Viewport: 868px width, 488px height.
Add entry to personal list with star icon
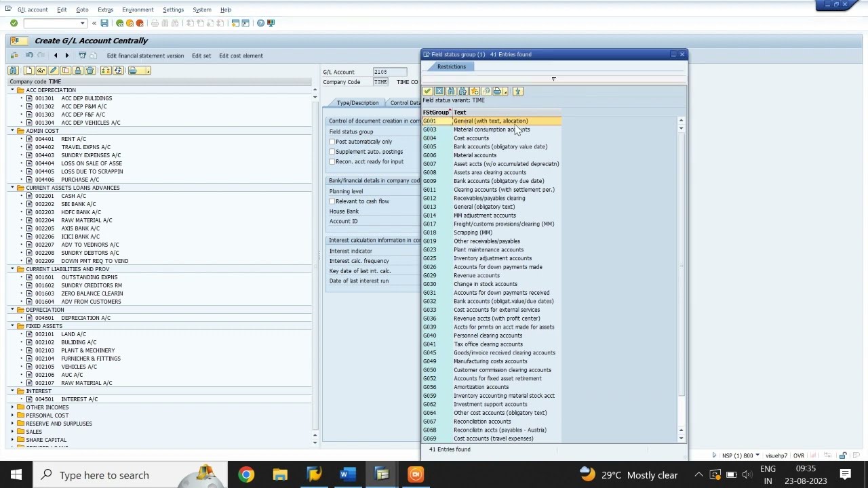point(474,91)
